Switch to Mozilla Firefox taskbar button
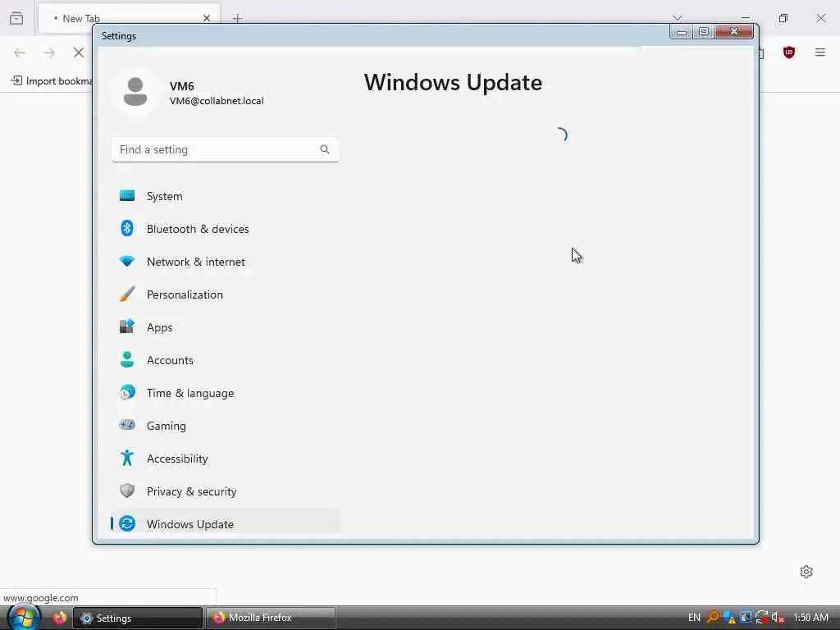The height and width of the screenshot is (630, 840). point(271,618)
